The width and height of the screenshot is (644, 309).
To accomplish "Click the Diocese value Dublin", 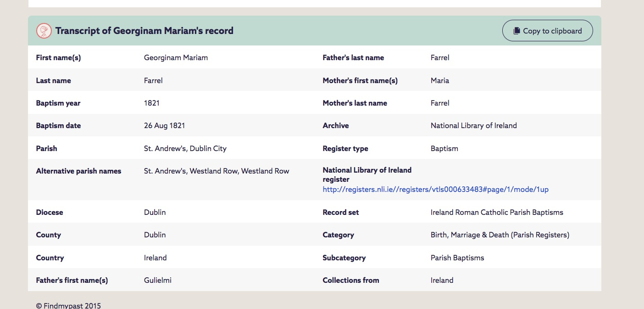I will pyautogui.click(x=155, y=212).
